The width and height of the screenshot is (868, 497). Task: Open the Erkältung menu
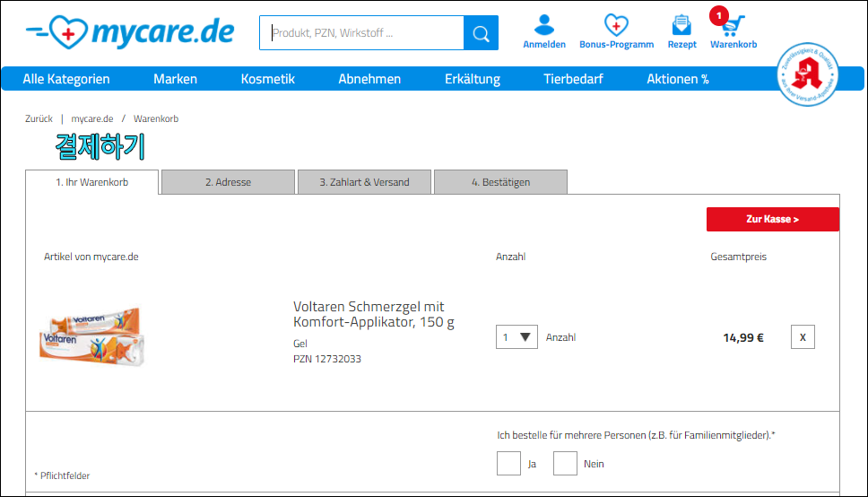coord(473,79)
